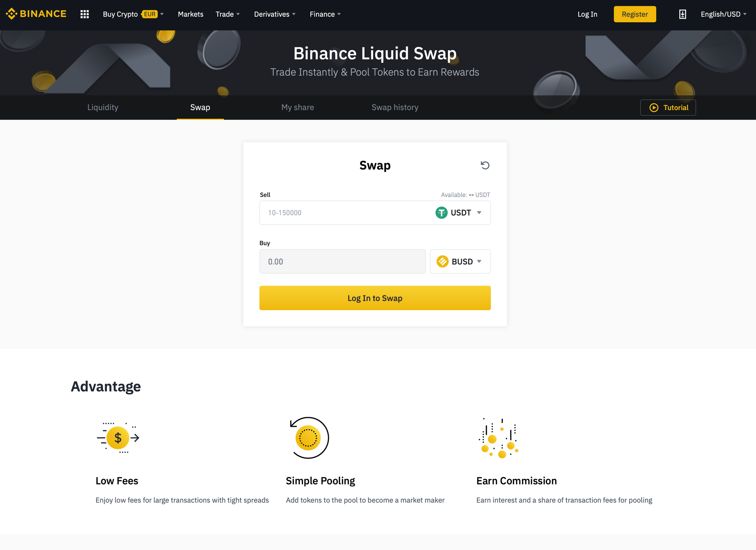The height and width of the screenshot is (550, 756).
Task: Open the apps grid menu icon
Action: [85, 14]
